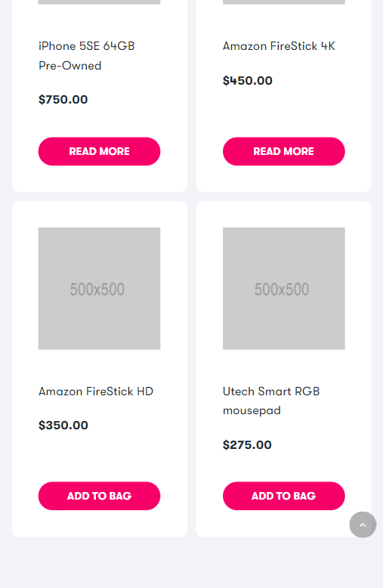Open the Utech Smart RGB title link

click(271, 401)
